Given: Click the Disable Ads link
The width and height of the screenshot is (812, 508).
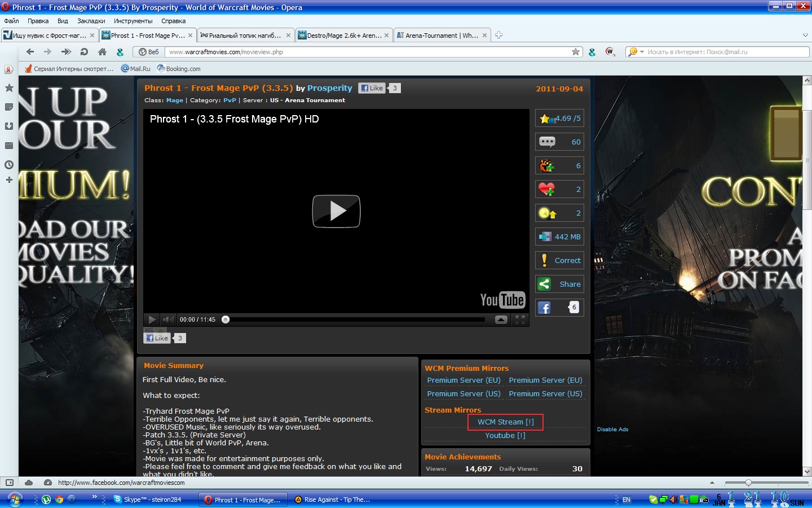Looking at the screenshot, I should click(x=612, y=430).
